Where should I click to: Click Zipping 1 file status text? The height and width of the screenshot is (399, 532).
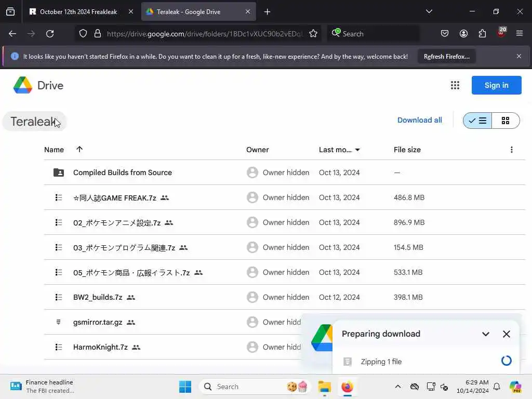click(381, 362)
